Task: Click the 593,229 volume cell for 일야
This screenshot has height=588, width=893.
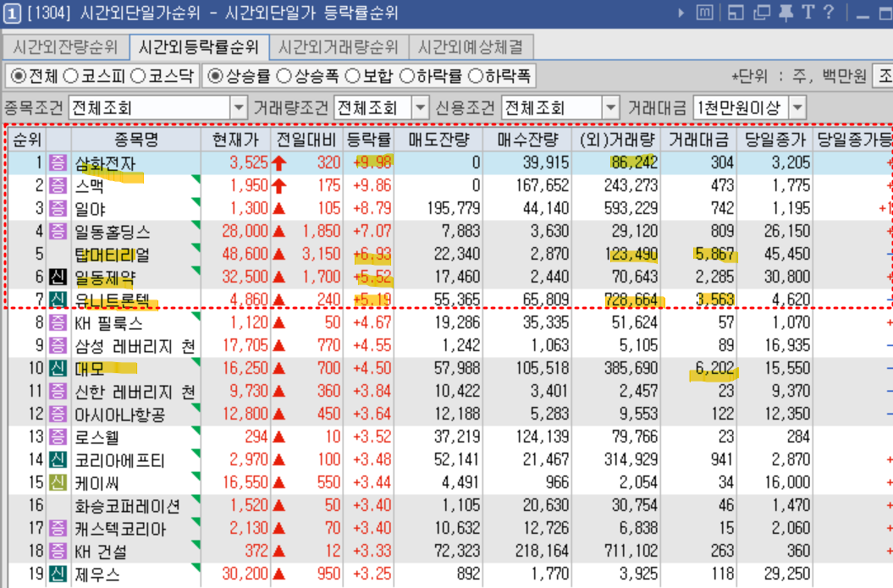Action: [631, 208]
